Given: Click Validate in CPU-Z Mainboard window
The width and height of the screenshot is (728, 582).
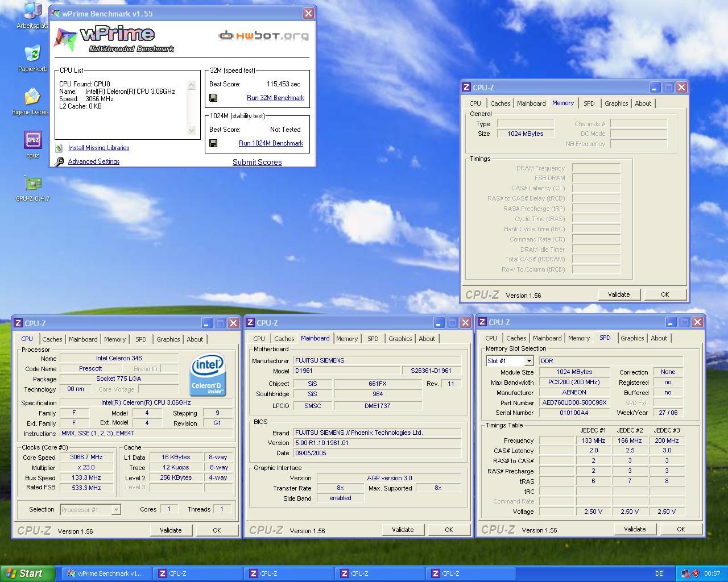Looking at the screenshot, I should coord(403,530).
